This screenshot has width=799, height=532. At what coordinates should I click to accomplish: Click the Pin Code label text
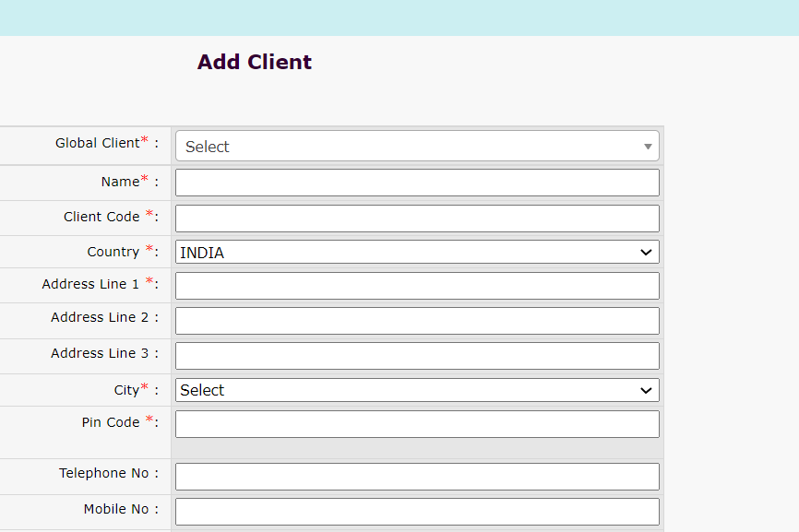(111, 422)
